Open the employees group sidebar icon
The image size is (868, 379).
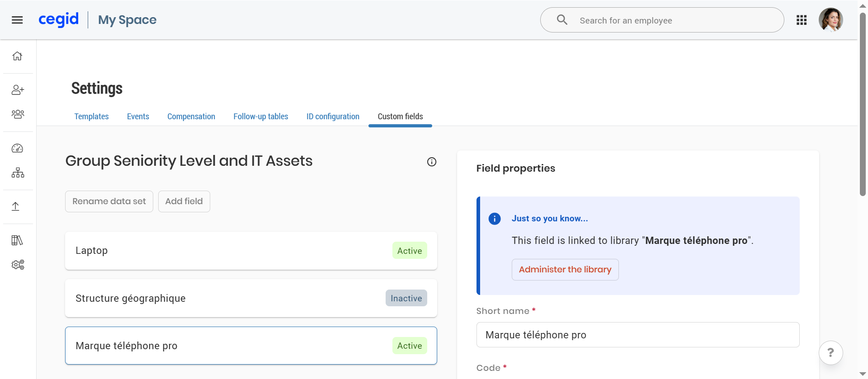18,114
